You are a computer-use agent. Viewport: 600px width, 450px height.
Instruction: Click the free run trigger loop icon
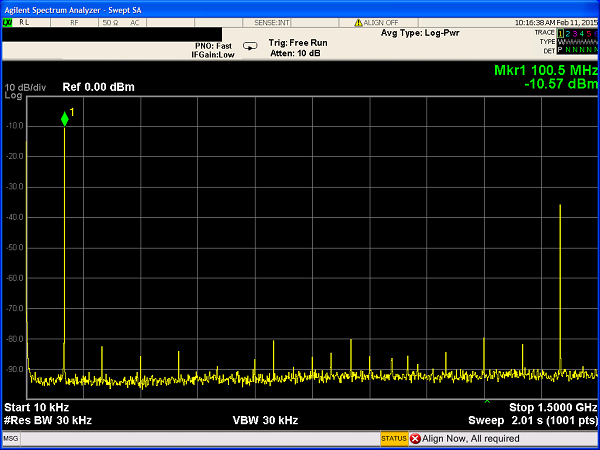click(250, 45)
